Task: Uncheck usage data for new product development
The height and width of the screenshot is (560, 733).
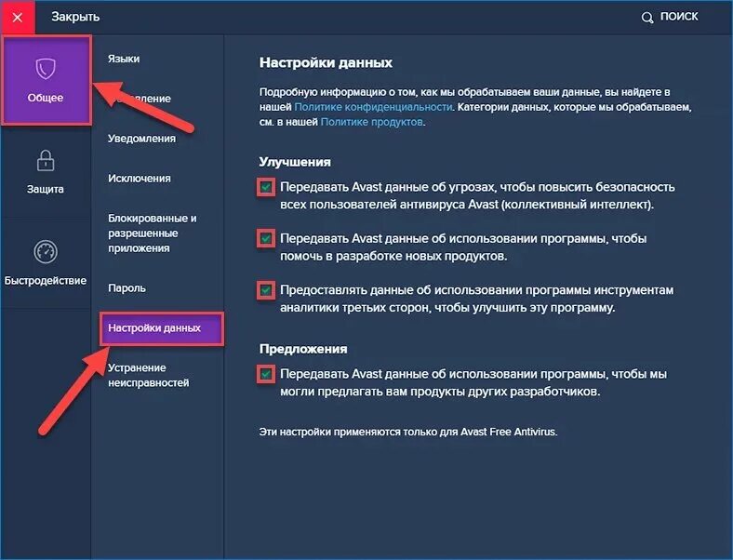Action: pyautogui.click(x=266, y=239)
